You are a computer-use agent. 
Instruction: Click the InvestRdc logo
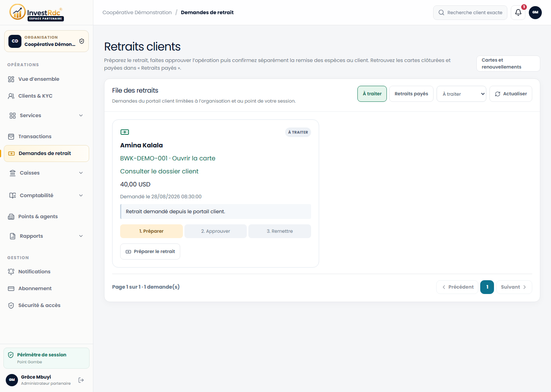(36, 12)
